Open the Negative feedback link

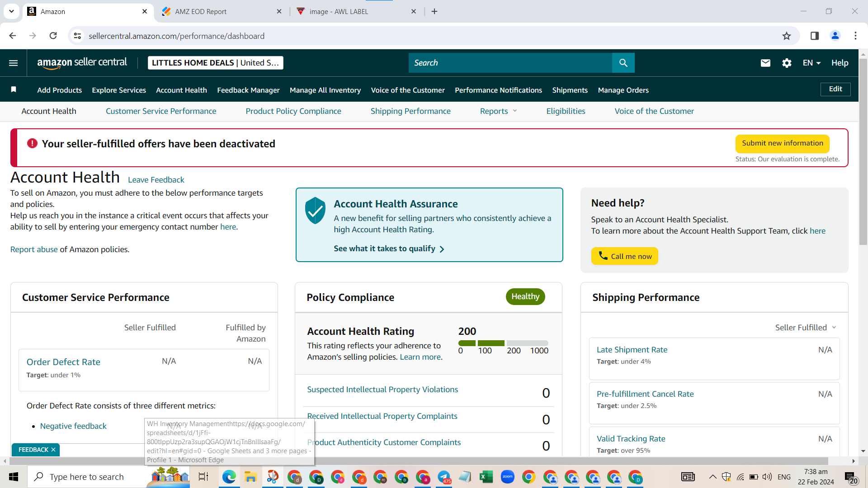click(x=73, y=426)
